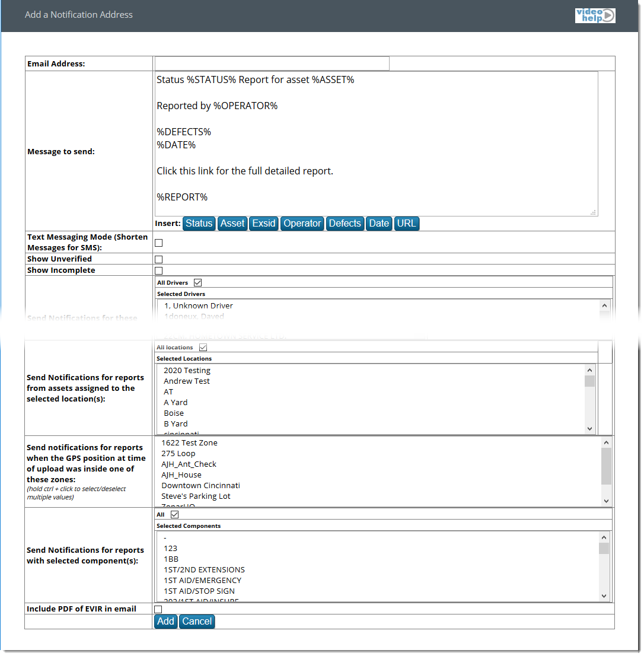The height and width of the screenshot is (656, 644).
Task: Click the zones list scroll-up arrow
Action: 607,442
